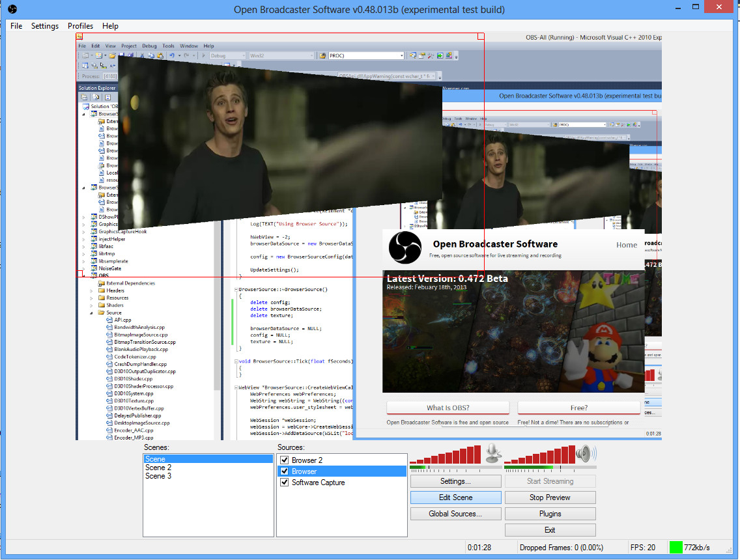Open the Debug configuration dropdown in Visual Studio
This screenshot has width=740, height=560.
[243, 55]
